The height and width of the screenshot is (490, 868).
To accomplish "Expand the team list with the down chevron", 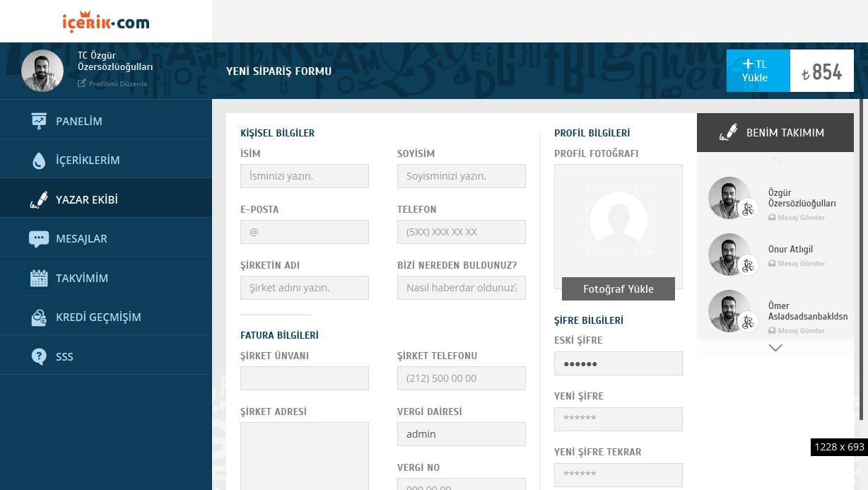I will coord(775,347).
